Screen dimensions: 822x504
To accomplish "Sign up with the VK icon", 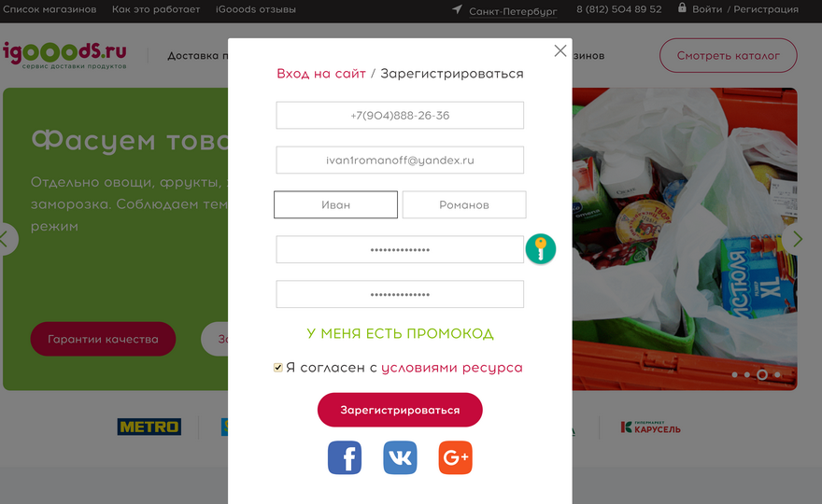I will tap(400, 457).
